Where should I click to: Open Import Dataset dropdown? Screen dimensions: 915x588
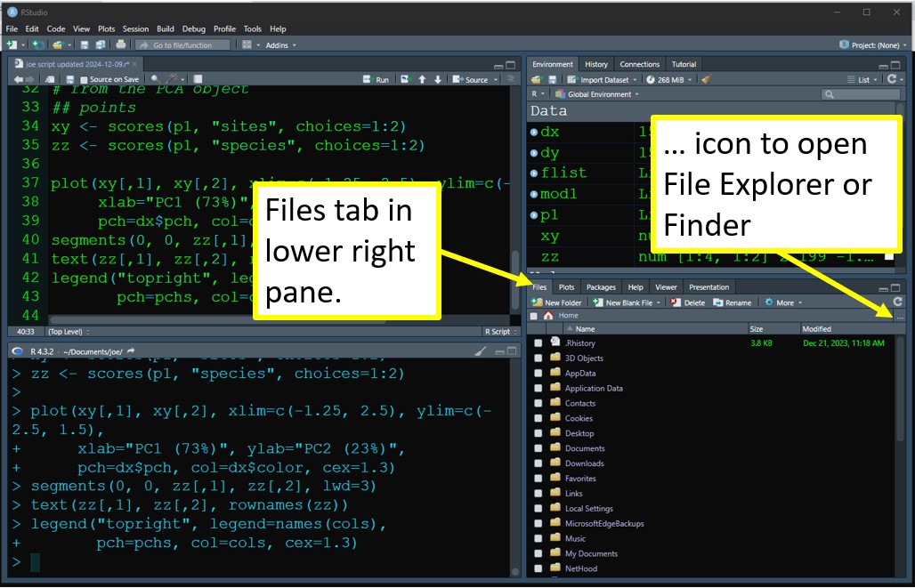(x=601, y=80)
